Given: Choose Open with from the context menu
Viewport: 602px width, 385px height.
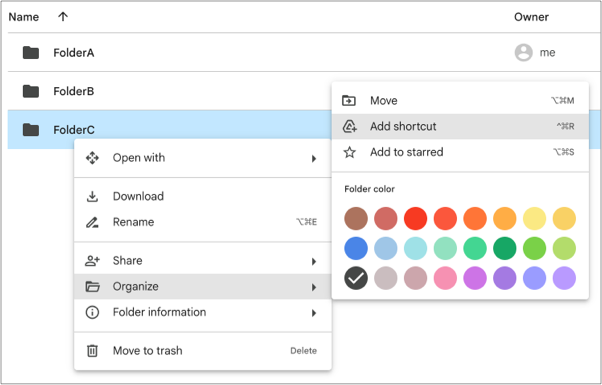Looking at the screenshot, I should tap(203, 158).
